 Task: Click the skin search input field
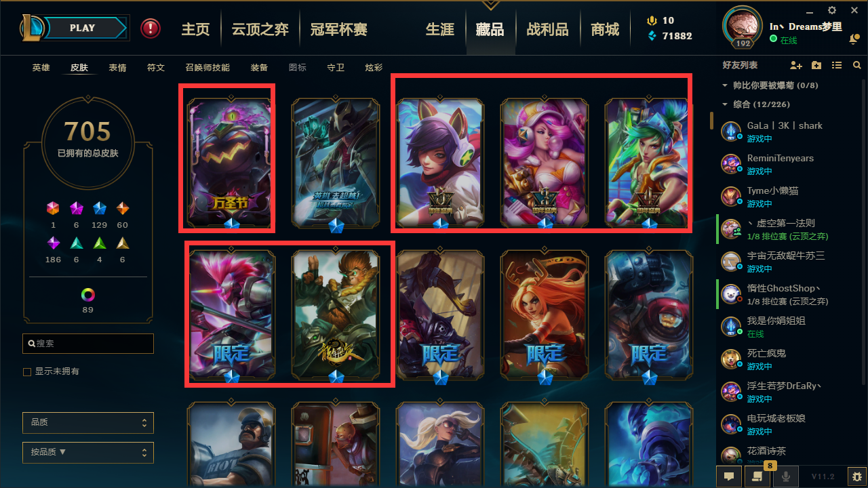point(88,344)
